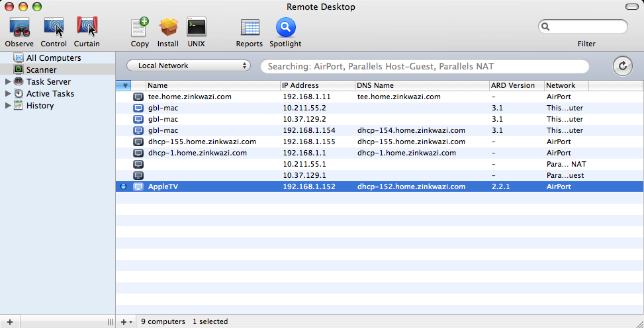Click the Curtain toolbar icon
Screen dimensions: 644x328
pos(87,27)
